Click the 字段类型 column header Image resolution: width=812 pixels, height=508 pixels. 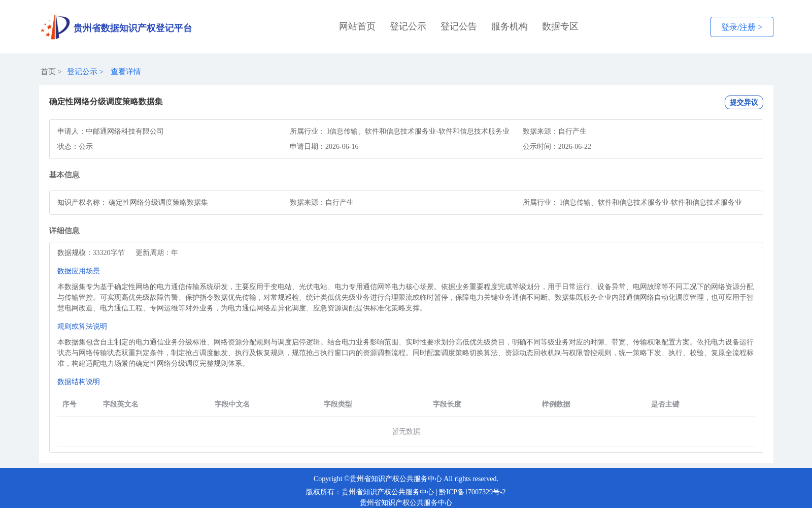pyautogui.click(x=338, y=404)
